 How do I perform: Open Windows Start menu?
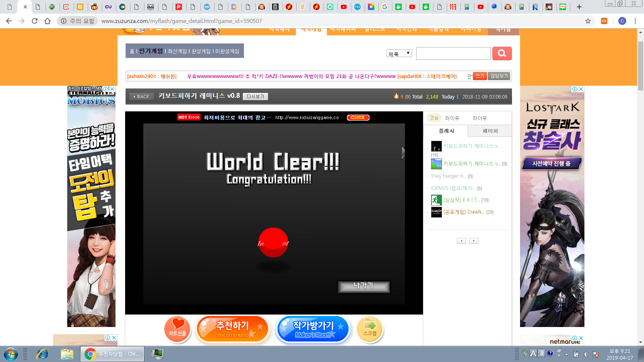coord(11,354)
